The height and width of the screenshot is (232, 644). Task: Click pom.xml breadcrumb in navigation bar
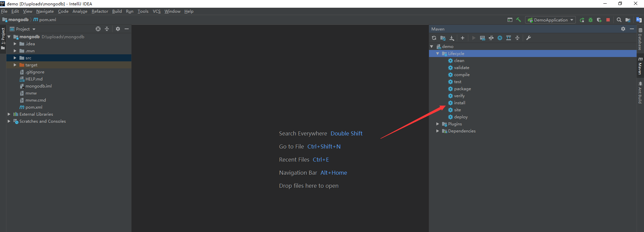tap(45, 20)
